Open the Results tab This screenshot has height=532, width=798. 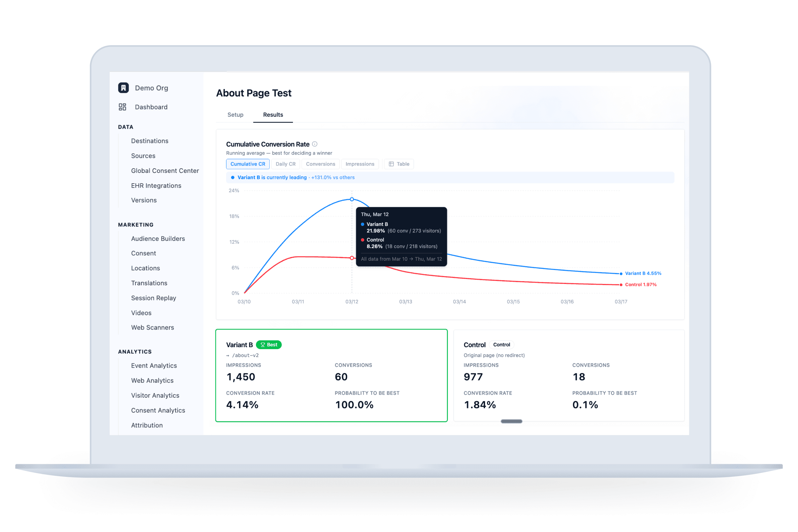coord(273,115)
